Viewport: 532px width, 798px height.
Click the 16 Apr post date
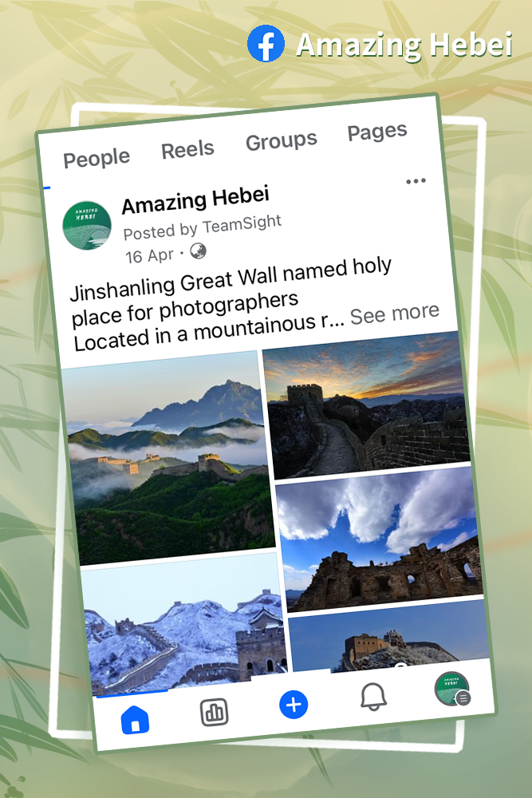pos(149,255)
